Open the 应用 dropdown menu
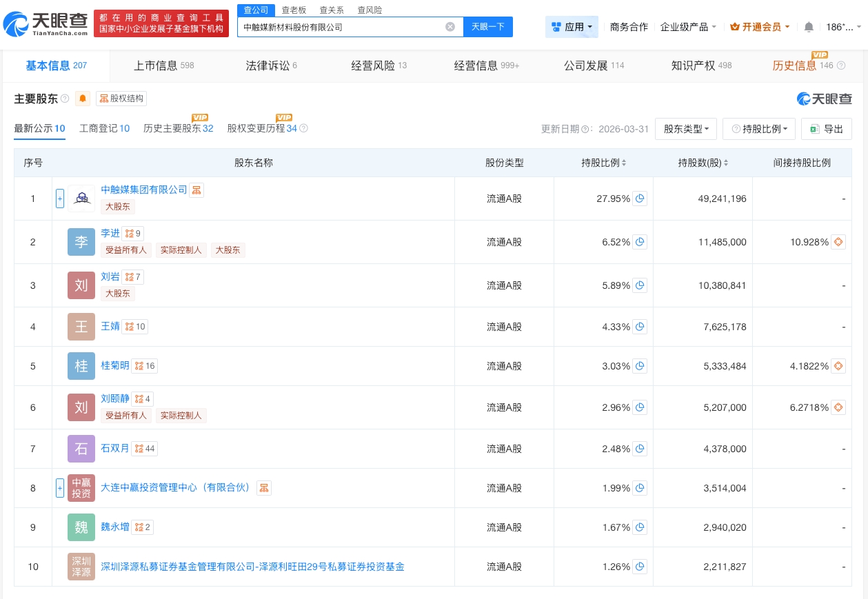The width and height of the screenshot is (868, 599). pyautogui.click(x=572, y=27)
